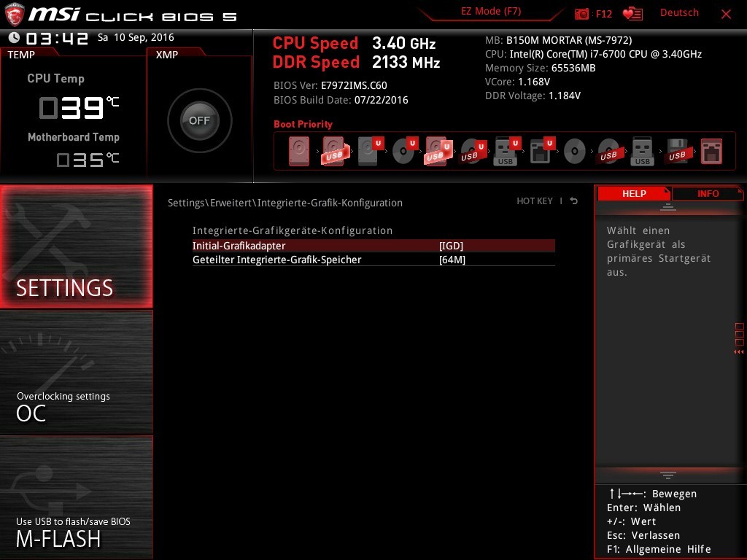
Task: Click the expand arrows on right panel edge
Action: 739,352
